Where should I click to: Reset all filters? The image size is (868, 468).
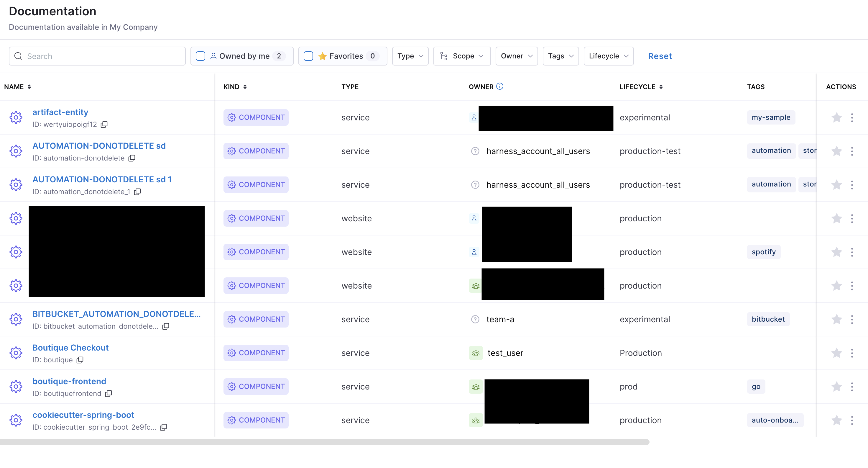coord(660,56)
